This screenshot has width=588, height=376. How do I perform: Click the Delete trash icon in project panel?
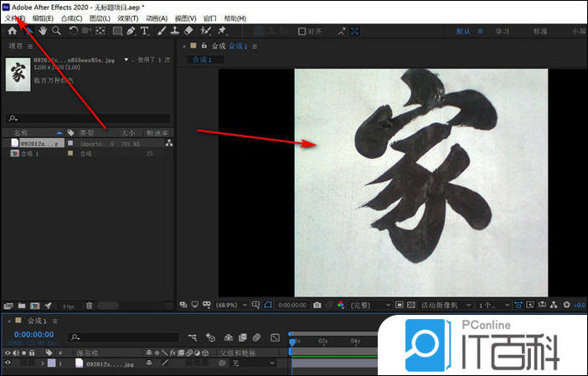pyautogui.click(x=90, y=306)
